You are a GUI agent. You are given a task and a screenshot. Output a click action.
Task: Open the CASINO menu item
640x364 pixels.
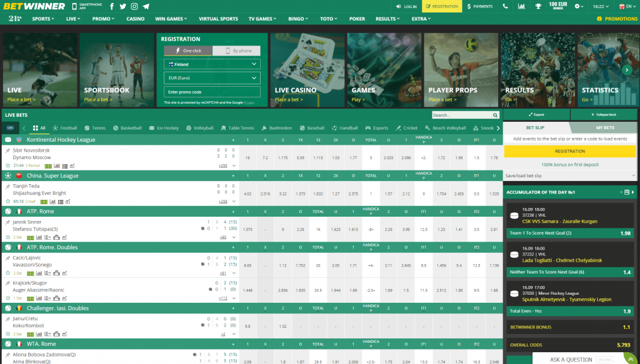coord(135,19)
